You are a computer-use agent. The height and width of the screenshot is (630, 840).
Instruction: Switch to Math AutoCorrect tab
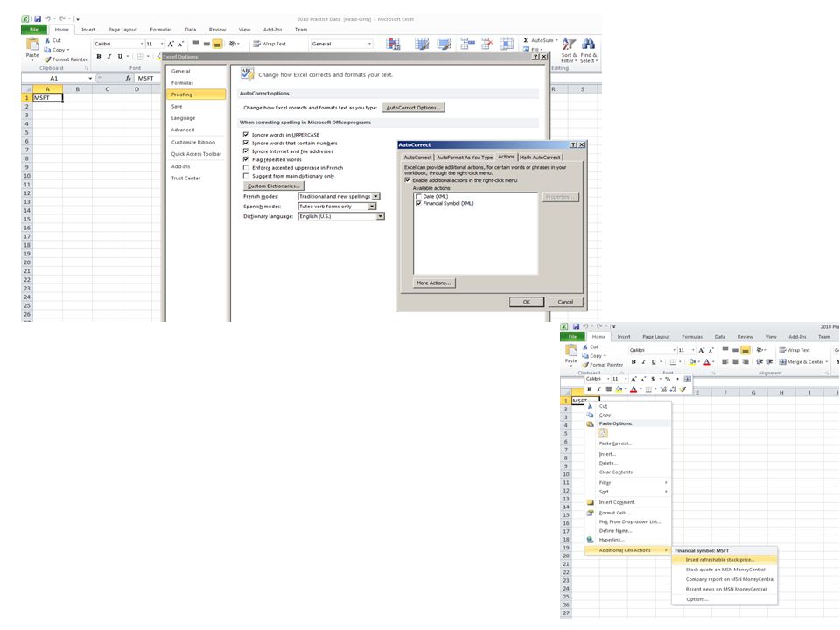click(x=540, y=157)
